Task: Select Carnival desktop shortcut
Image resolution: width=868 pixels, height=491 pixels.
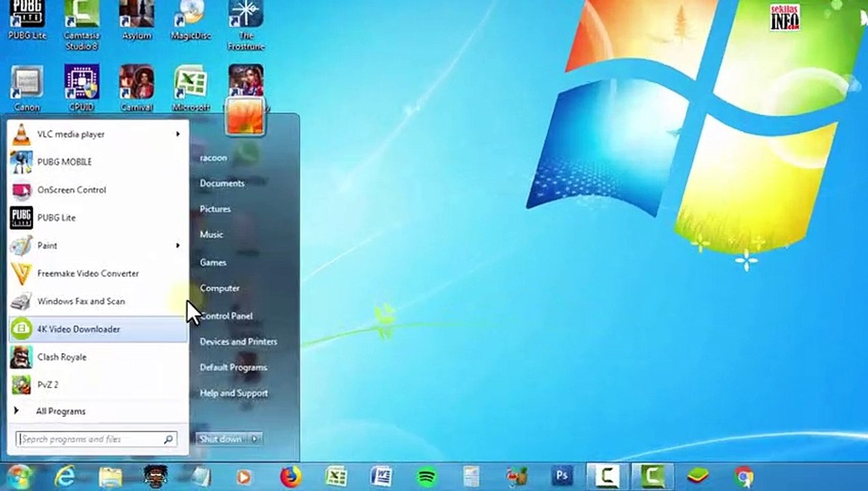Action: pyautogui.click(x=136, y=89)
